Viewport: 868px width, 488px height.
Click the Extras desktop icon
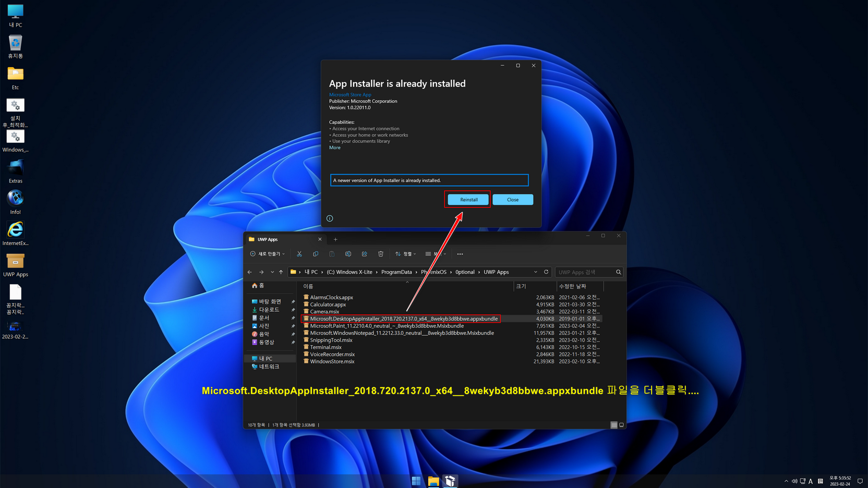15,172
